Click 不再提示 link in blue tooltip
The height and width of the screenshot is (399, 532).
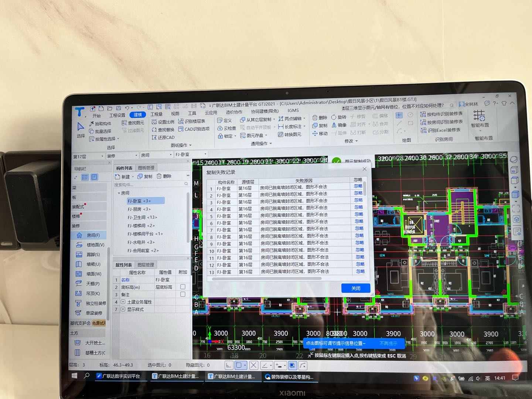388,344
